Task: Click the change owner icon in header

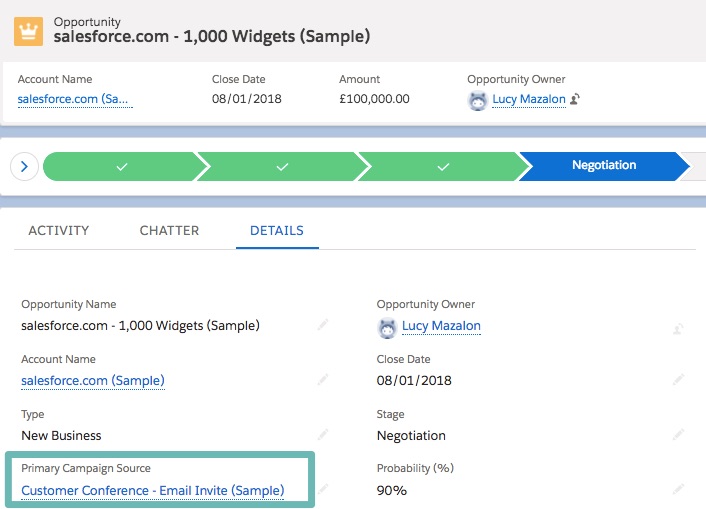Action: pyautogui.click(x=575, y=99)
